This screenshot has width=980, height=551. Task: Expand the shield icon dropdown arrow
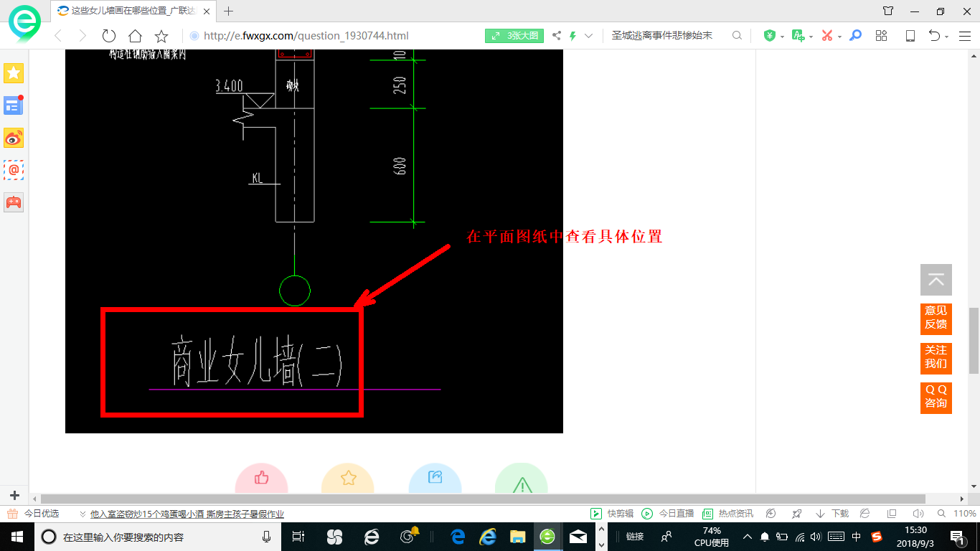click(782, 37)
